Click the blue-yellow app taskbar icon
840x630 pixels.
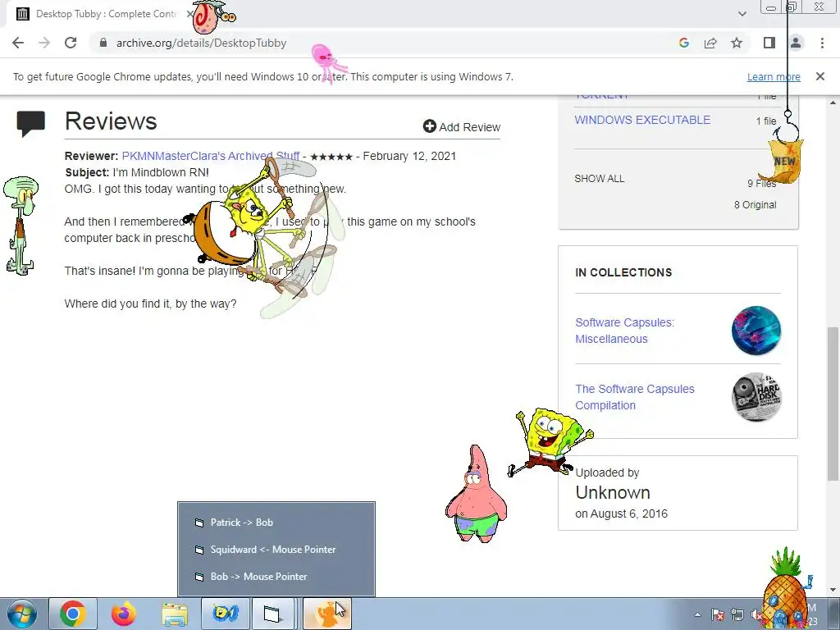click(x=225, y=614)
